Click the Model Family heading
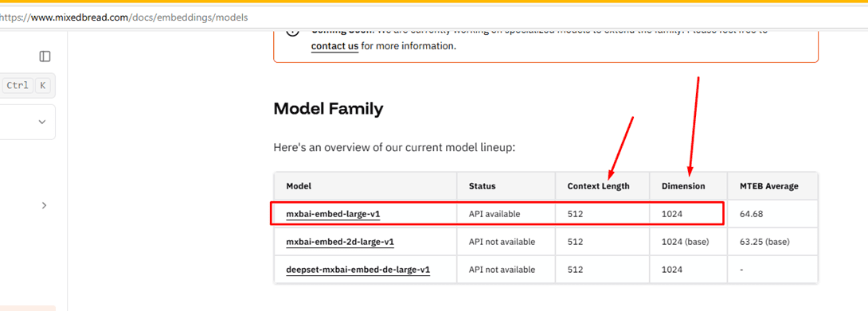 tap(328, 109)
